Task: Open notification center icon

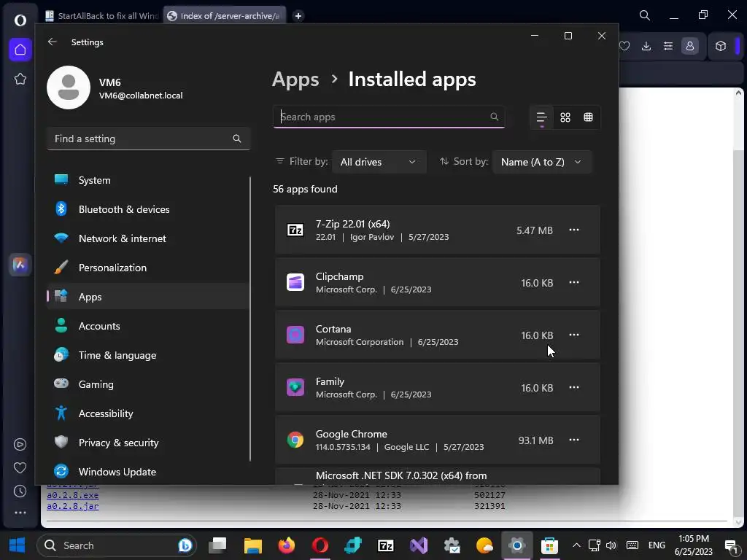Action: (731, 545)
